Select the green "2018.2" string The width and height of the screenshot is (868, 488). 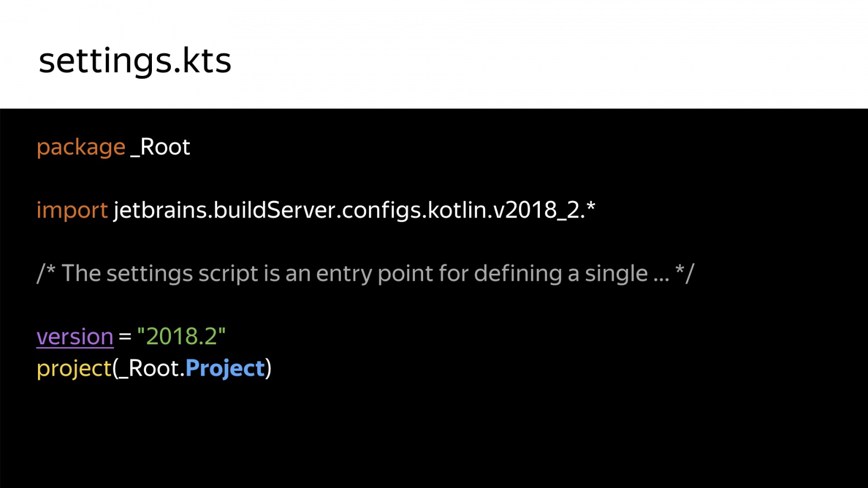(181, 336)
